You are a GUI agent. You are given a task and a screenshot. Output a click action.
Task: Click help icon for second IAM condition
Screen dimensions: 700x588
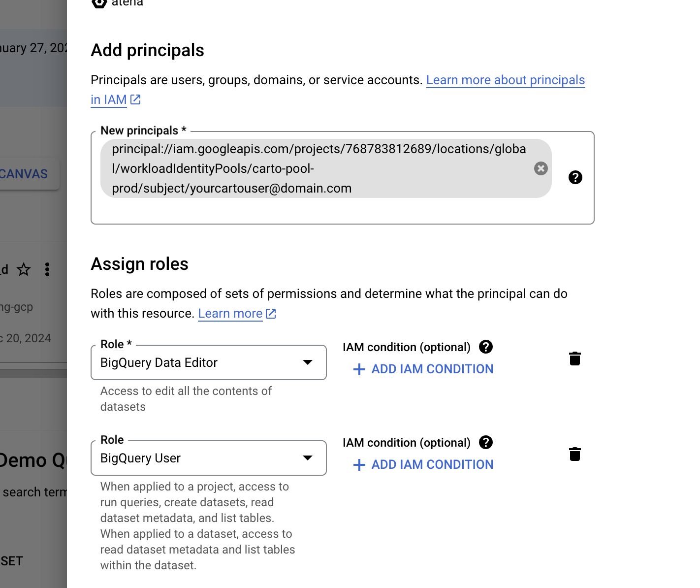[485, 442]
